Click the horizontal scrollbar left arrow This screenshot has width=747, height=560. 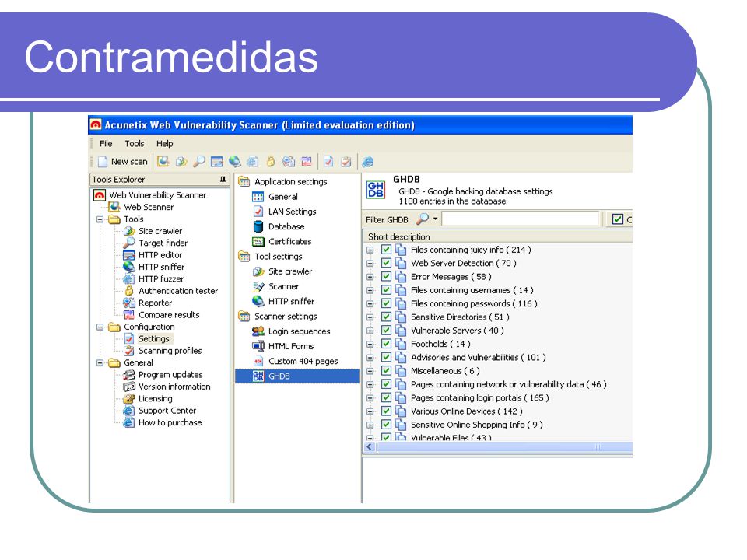pyautogui.click(x=370, y=447)
